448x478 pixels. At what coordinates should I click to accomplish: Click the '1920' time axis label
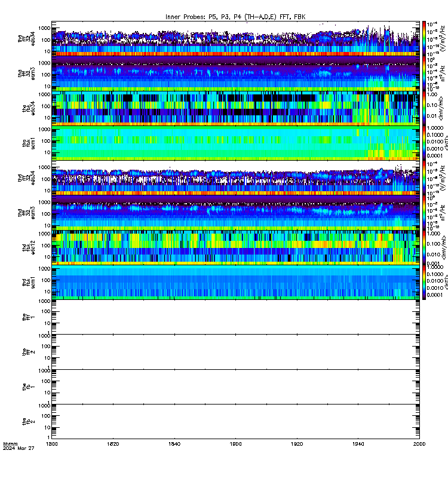297,444
